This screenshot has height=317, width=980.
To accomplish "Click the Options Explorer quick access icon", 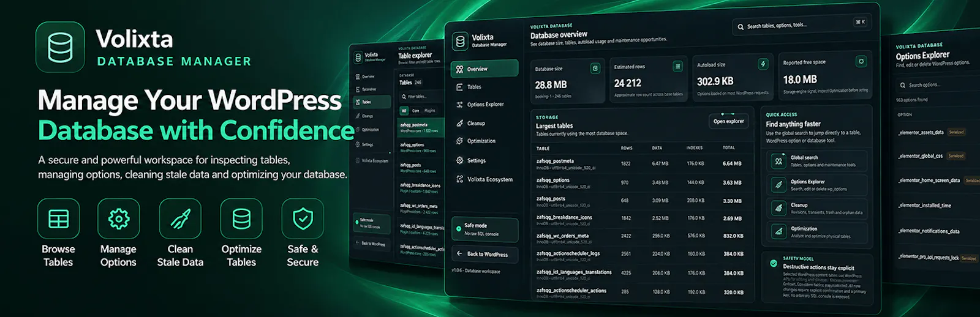I will click(778, 185).
